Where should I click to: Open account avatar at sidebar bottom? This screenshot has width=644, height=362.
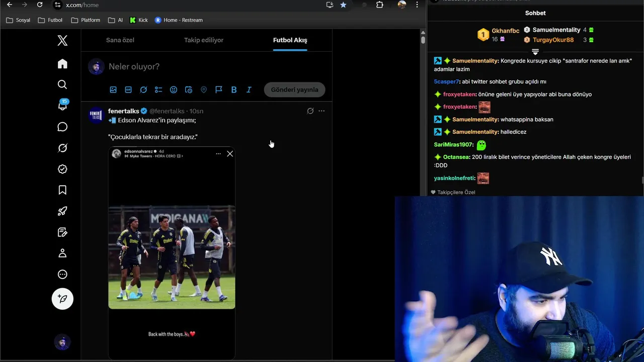click(62, 342)
